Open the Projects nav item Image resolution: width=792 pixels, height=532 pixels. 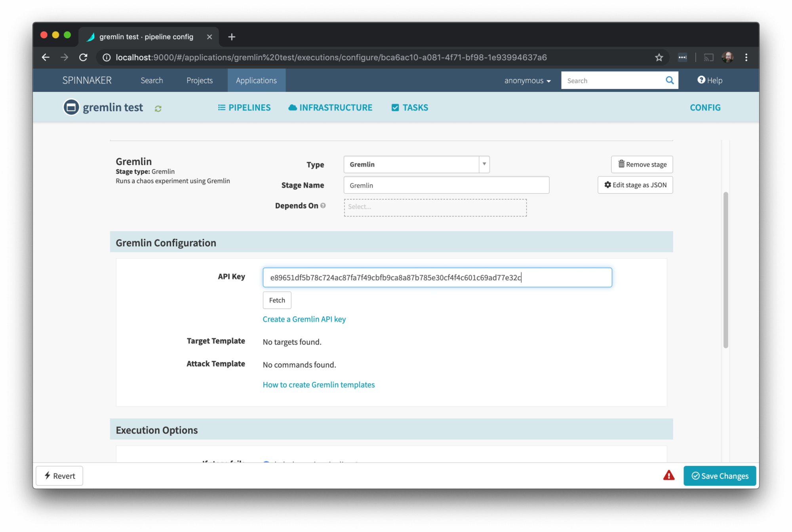(x=200, y=80)
